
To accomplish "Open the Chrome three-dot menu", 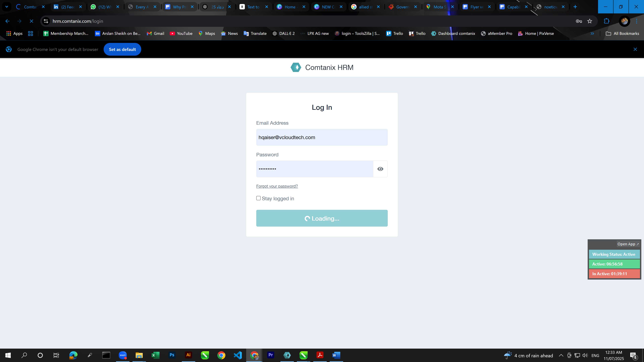I will point(636,21).
